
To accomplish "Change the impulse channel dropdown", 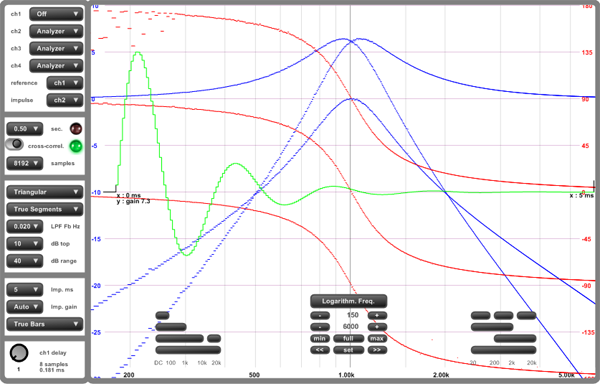I will (65, 100).
